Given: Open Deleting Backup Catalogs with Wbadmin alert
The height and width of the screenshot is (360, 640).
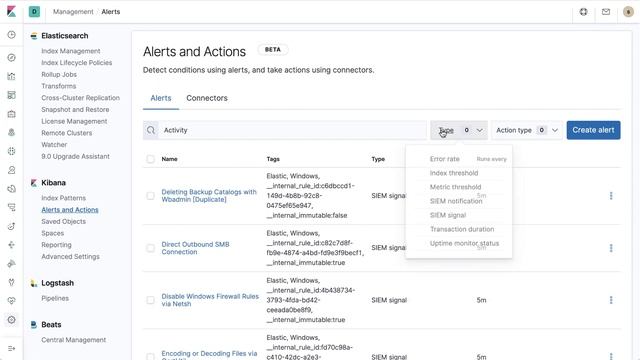Looking at the screenshot, I should (x=209, y=196).
